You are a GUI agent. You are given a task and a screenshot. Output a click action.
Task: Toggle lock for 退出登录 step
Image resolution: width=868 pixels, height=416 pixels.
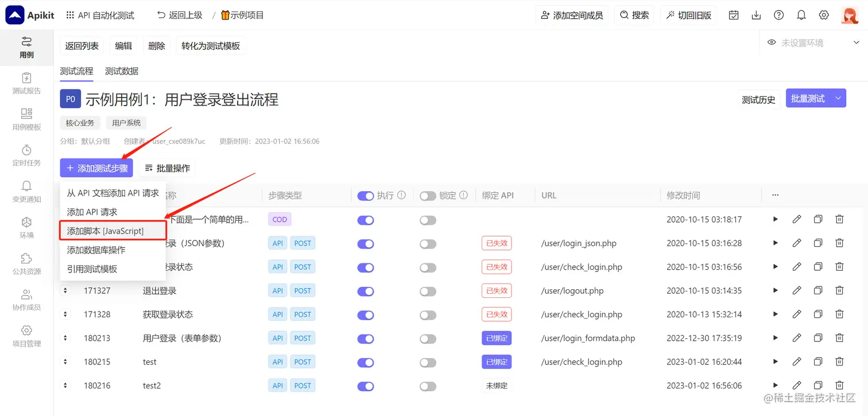point(428,291)
